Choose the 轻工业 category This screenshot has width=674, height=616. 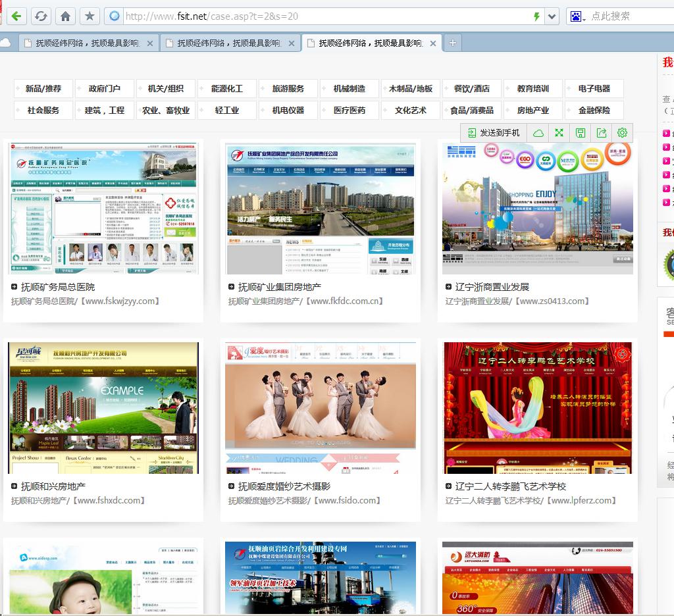[227, 110]
